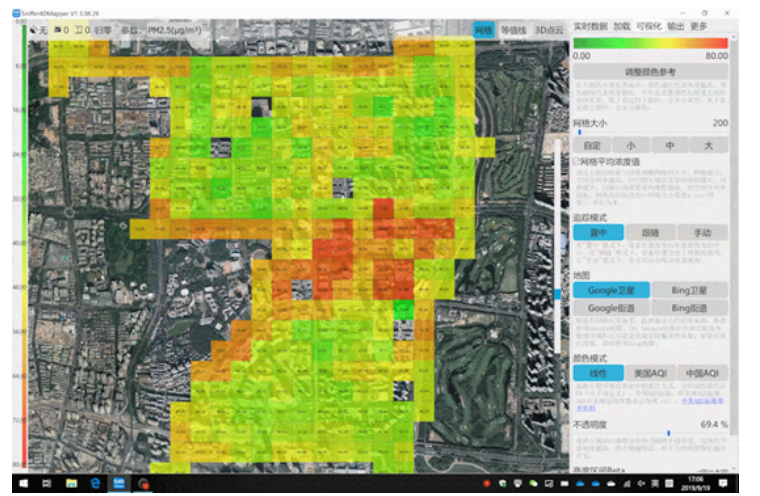The width and height of the screenshot is (760, 496).
Task: Click the security shield tray icon
Action: coord(503,483)
